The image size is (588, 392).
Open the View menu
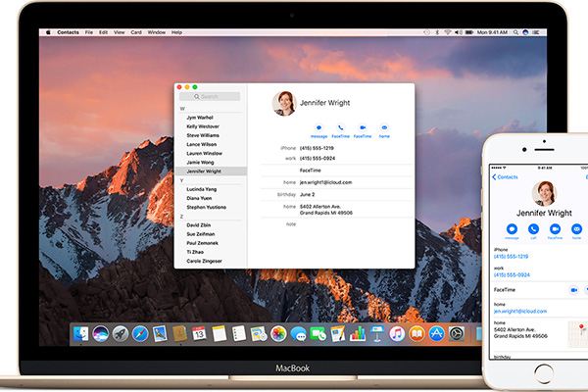120,32
